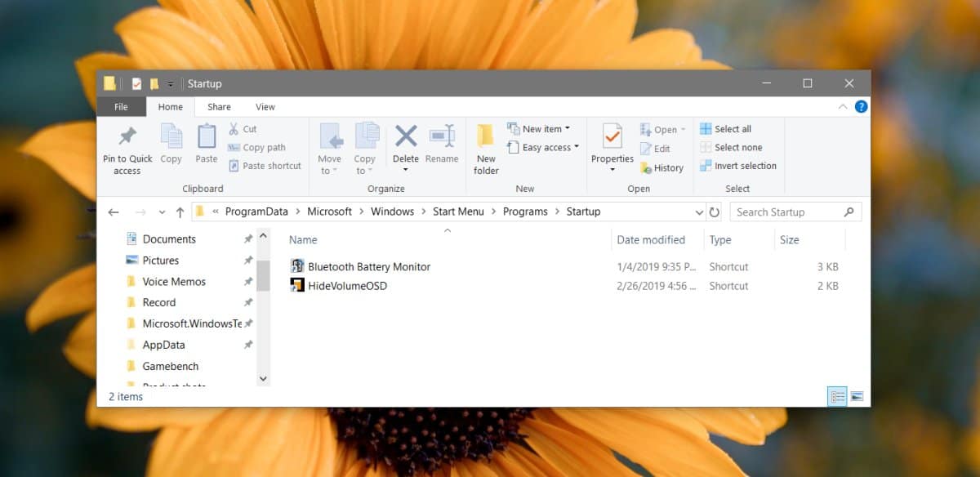Refresh the Startup folder view
Viewport: 980px width, 477px height.
(715, 212)
